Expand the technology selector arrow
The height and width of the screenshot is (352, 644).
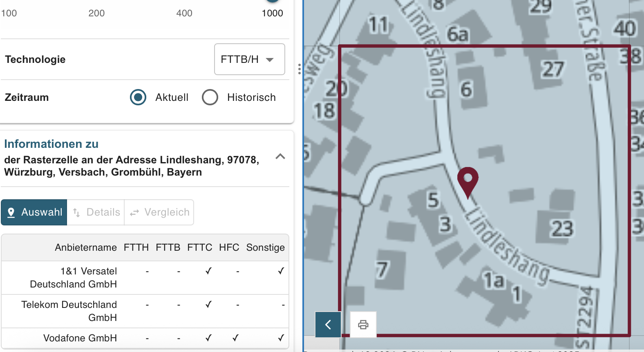pyautogui.click(x=269, y=59)
